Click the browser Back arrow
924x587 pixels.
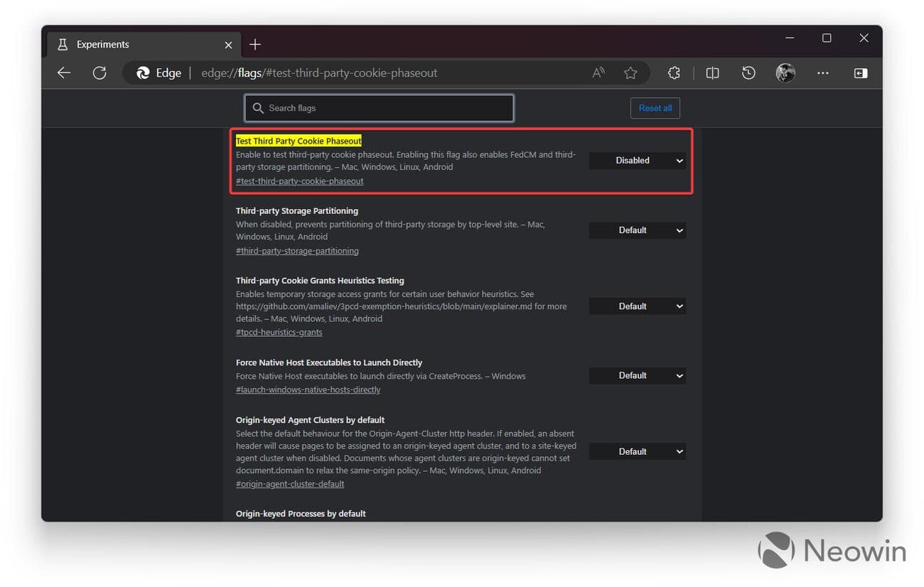tap(64, 72)
